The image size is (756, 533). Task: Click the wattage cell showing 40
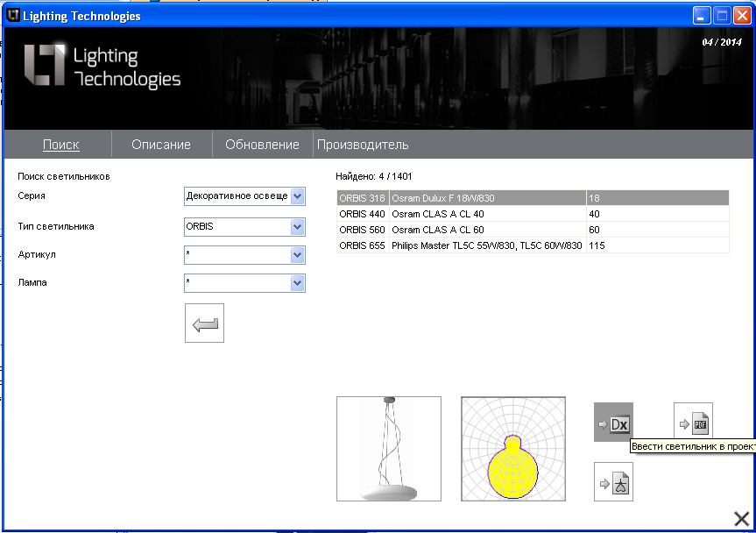coord(658,214)
